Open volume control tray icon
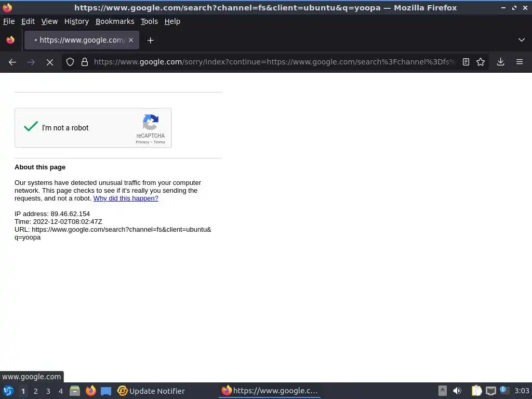This screenshot has width=532, height=399. coord(457,391)
